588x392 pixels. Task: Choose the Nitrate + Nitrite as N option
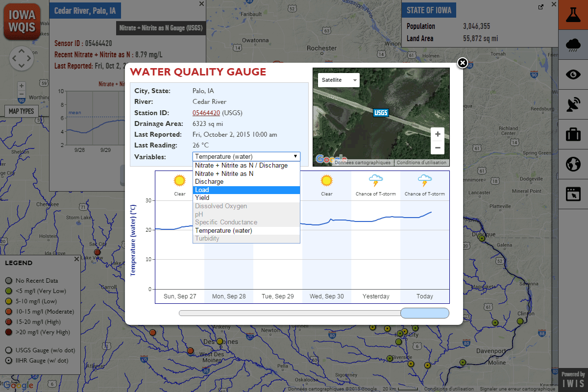tap(246, 173)
